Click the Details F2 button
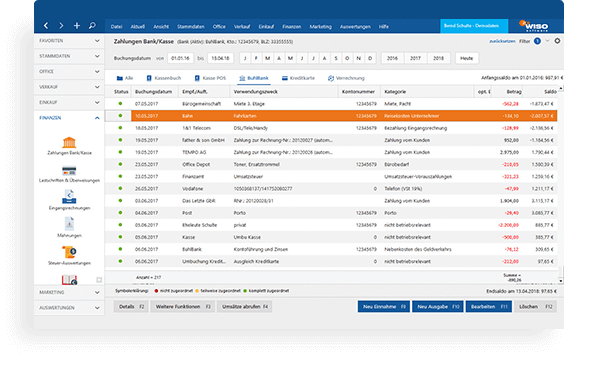This screenshot has height=392, width=600. click(131, 307)
